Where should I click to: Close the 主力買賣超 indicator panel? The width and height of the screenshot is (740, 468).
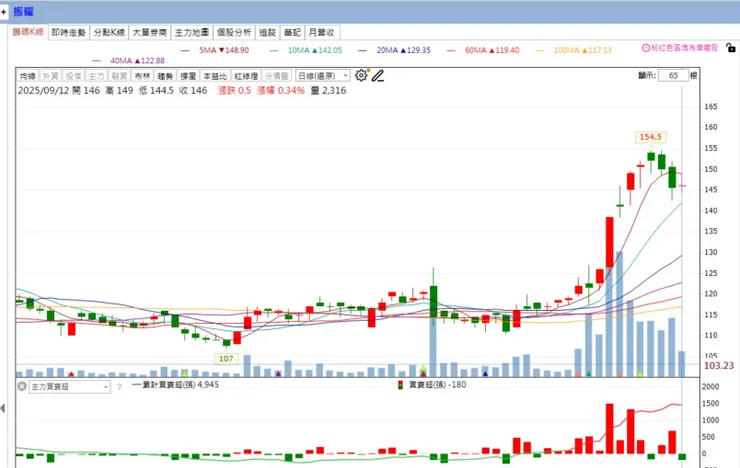22,386
